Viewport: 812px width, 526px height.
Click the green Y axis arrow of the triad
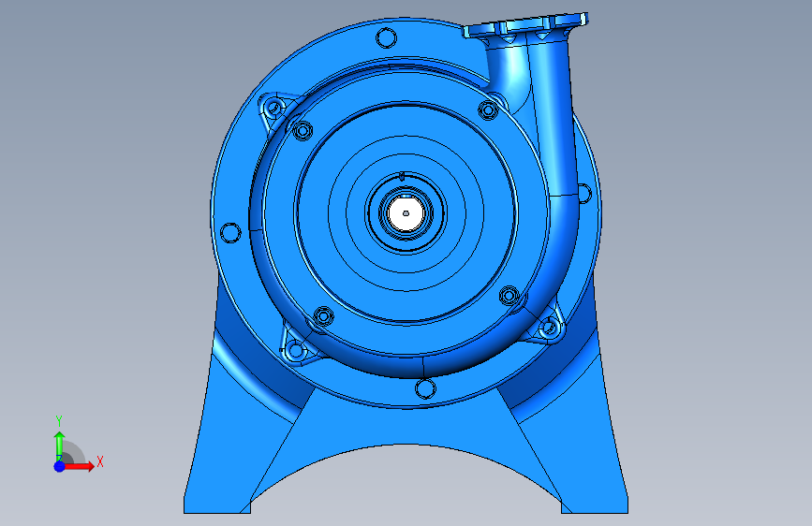[60, 446]
